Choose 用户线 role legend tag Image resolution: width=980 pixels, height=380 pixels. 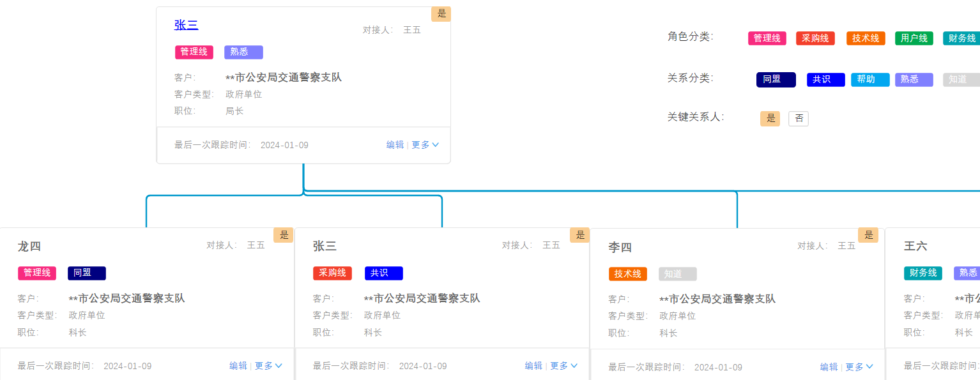click(914, 38)
